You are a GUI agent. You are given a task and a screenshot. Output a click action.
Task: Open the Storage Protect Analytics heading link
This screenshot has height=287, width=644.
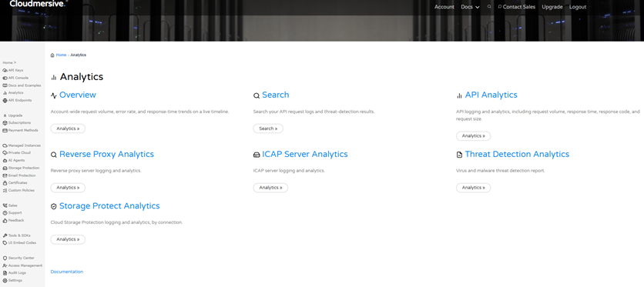(x=109, y=206)
